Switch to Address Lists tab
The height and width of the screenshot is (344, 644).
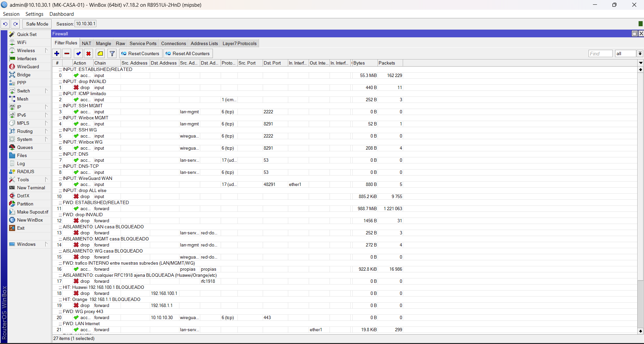click(204, 43)
